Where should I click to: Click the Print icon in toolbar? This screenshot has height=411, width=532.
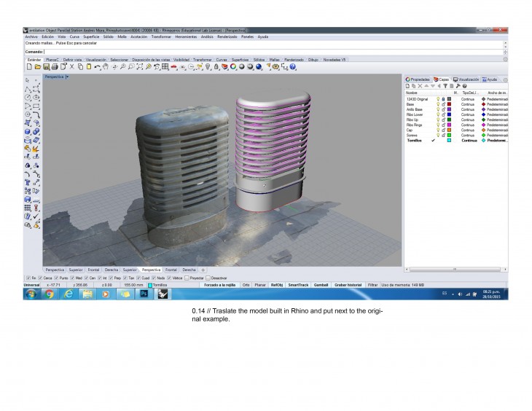pyautogui.click(x=55, y=67)
